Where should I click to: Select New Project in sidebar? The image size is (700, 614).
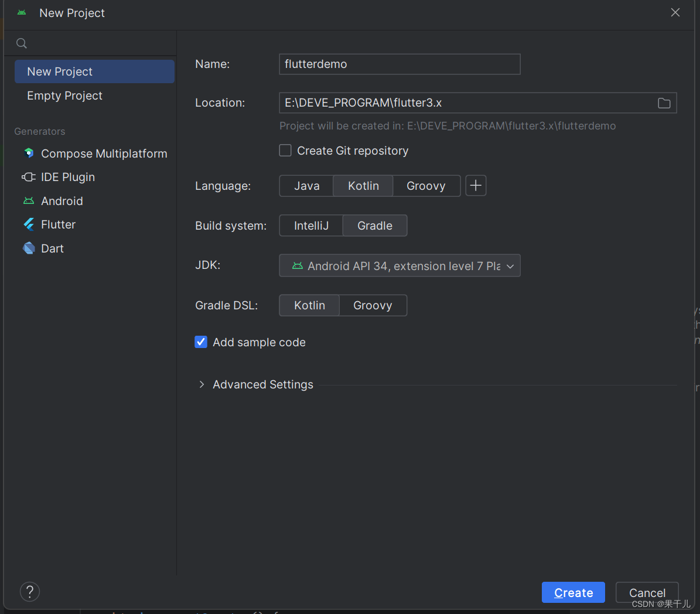pyautogui.click(x=95, y=71)
